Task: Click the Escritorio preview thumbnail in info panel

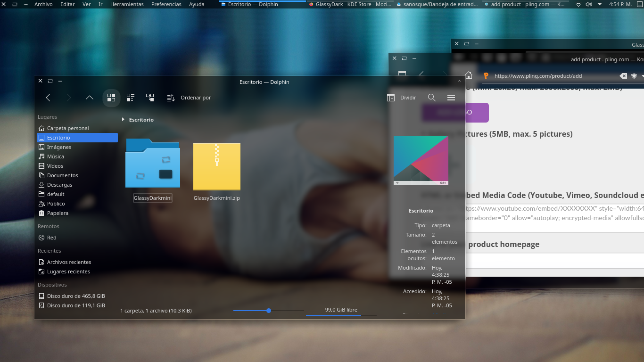Action: click(421, 160)
